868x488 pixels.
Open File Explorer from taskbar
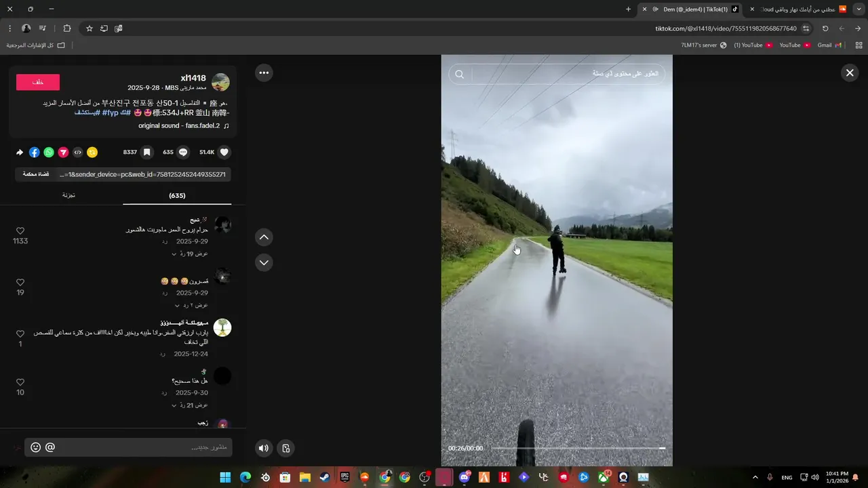(305, 477)
